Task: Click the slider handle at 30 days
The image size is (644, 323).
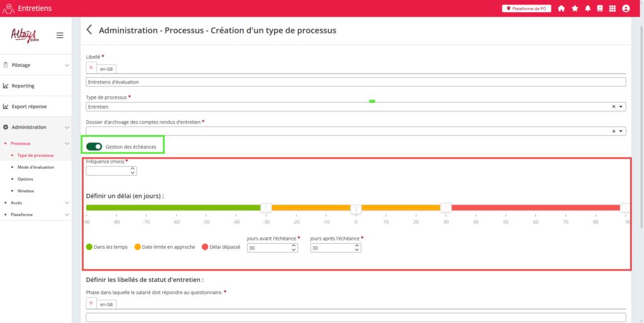Action: pyautogui.click(x=446, y=208)
